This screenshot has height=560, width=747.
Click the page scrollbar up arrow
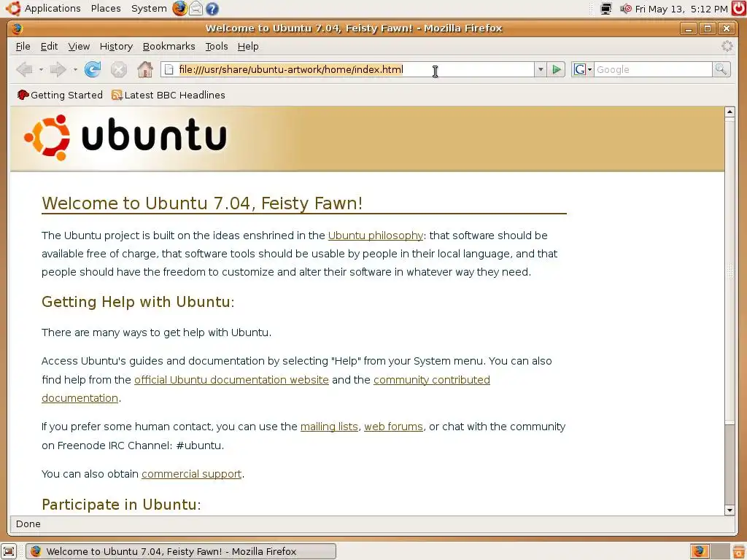[729, 112]
